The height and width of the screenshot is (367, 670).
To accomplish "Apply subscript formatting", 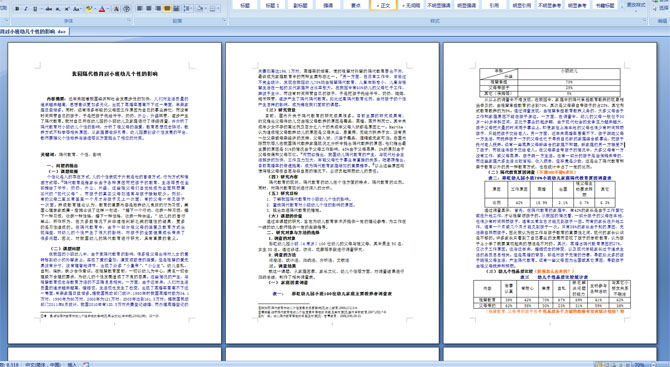I will [58, 9].
